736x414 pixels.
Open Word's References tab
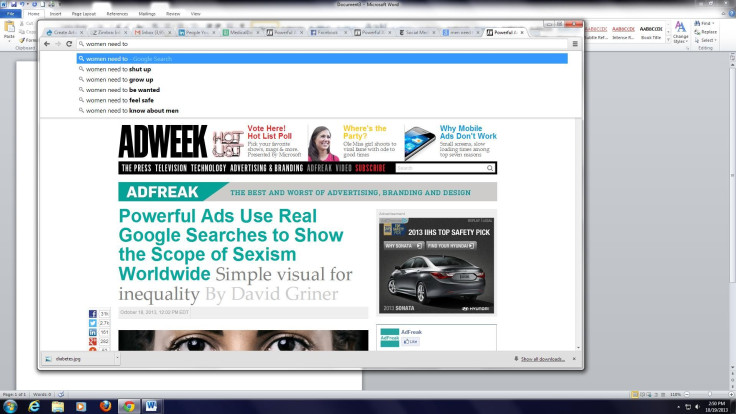pos(117,14)
